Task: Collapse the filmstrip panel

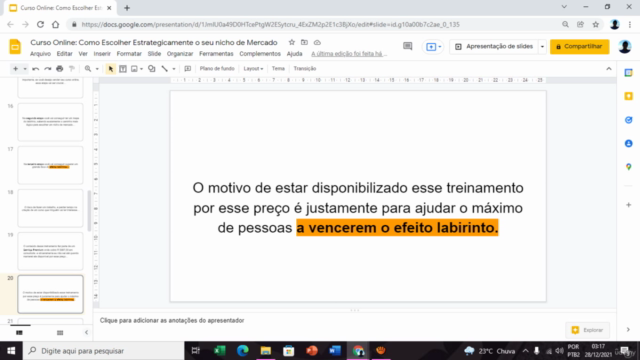Action: point(86,333)
